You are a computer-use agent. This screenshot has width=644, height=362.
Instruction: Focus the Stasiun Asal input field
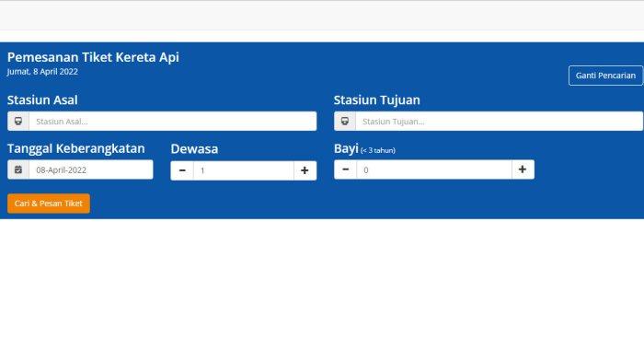point(173,122)
